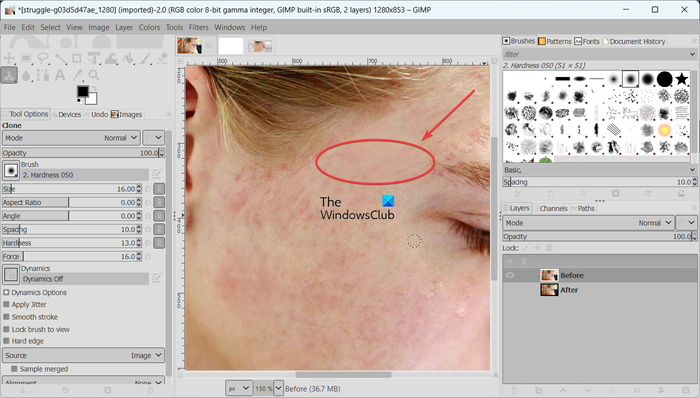Select the Zoom magnifier tool

coord(94,75)
